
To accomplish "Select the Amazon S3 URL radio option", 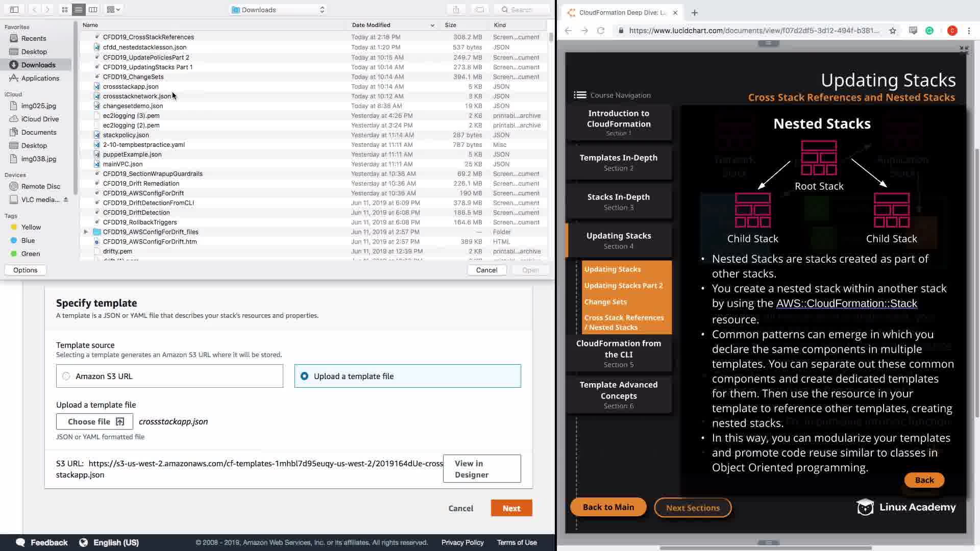I will click(66, 376).
